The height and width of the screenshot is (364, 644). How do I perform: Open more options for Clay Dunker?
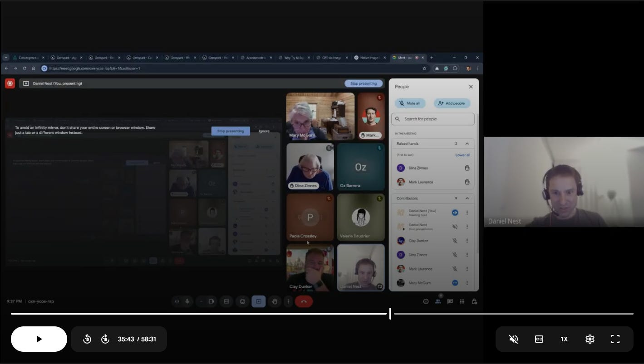(x=467, y=241)
